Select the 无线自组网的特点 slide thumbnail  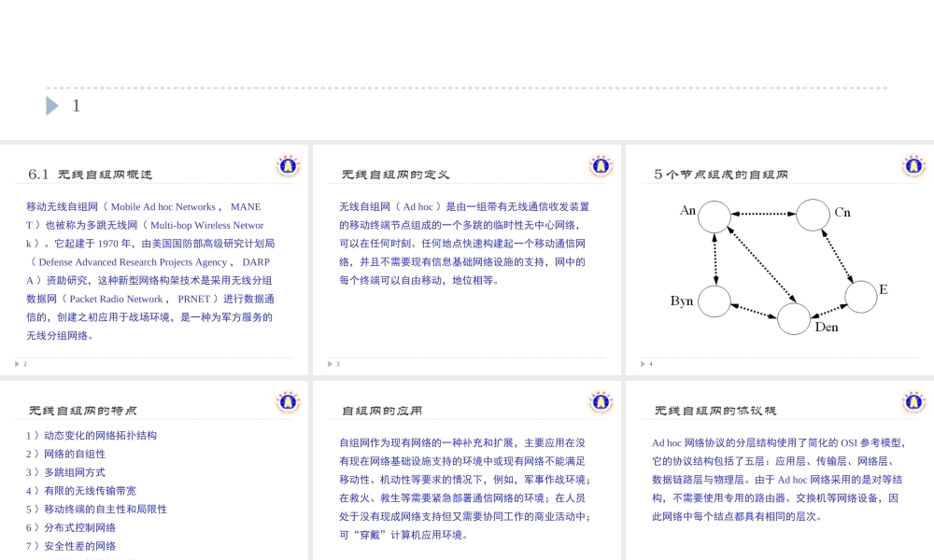coord(154,467)
